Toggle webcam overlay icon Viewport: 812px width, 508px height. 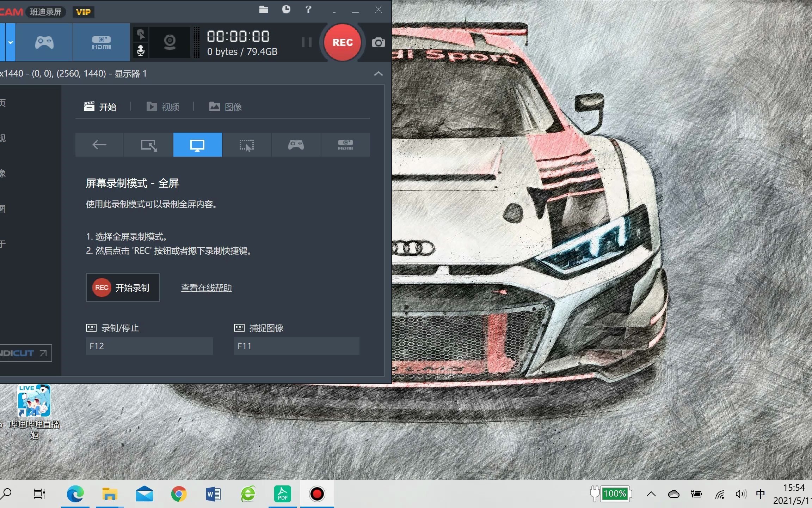pos(170,42)
